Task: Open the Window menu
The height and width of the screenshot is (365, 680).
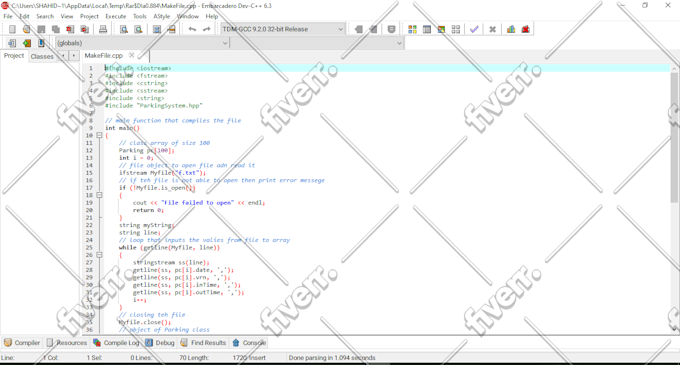Action: (188, 16)
